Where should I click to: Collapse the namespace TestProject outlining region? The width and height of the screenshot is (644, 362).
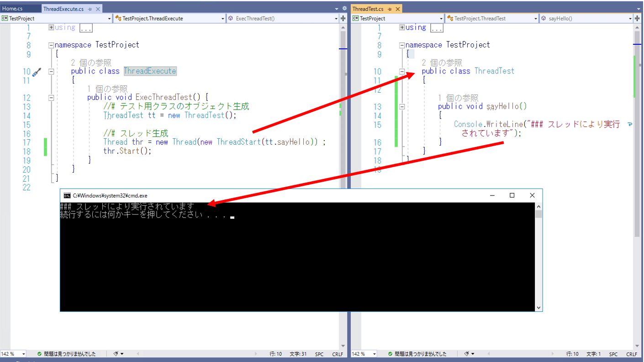(x=51, y=45)
